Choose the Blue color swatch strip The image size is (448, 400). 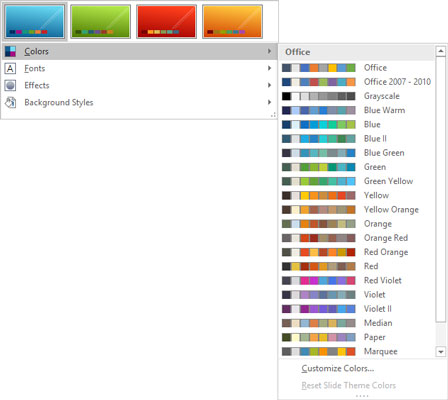pyautogui.click(x=319, y=125)
